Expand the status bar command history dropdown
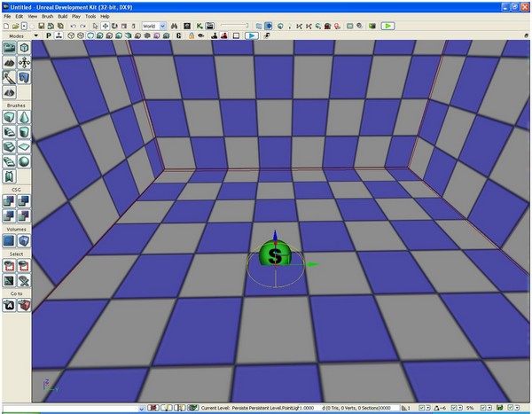This screenshot has height=414, width=532. pyautogui.click(x=142, y=409)
